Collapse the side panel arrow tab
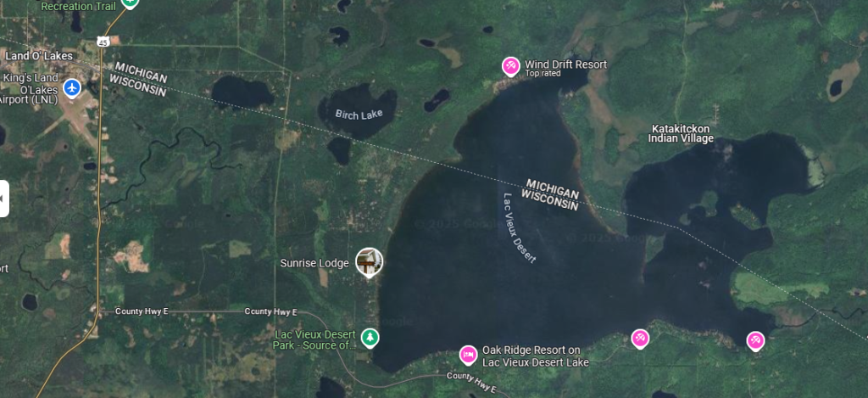The width and height of the screenshot is (868, 398). pyautogui.click(x=4, y=199)
